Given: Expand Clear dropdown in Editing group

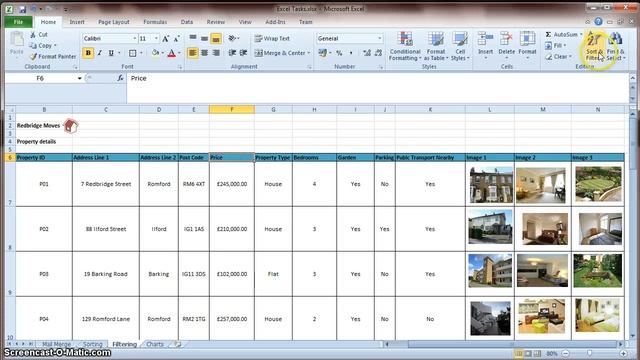Looking at the screenshot, I should [570, 57].
